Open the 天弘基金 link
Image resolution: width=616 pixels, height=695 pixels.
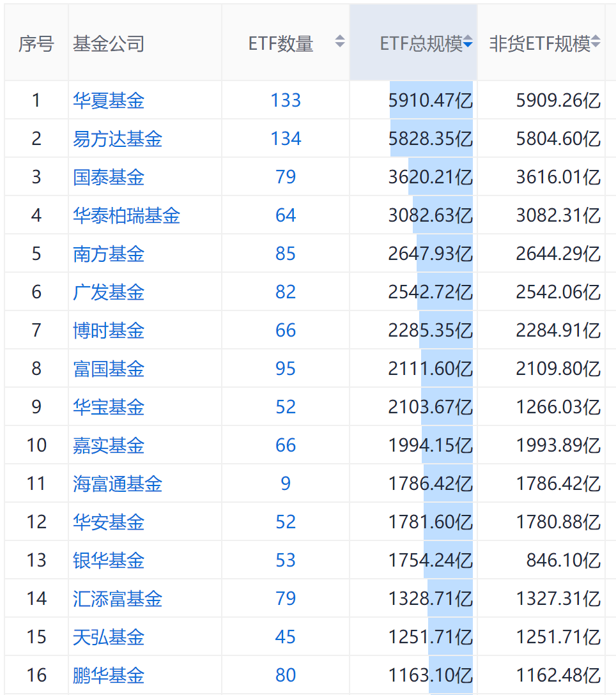pos(109,637)
